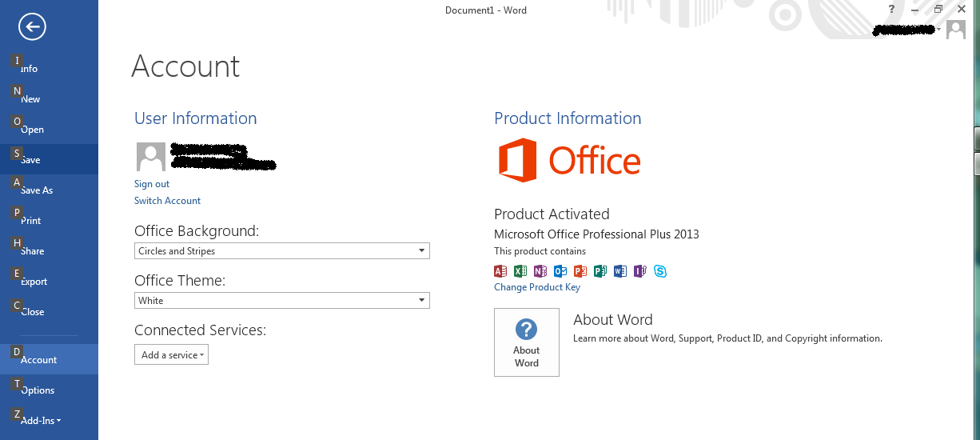Select Open in the Backstage menu
Viewport: 980px width, 440px height.
(49, 129)
